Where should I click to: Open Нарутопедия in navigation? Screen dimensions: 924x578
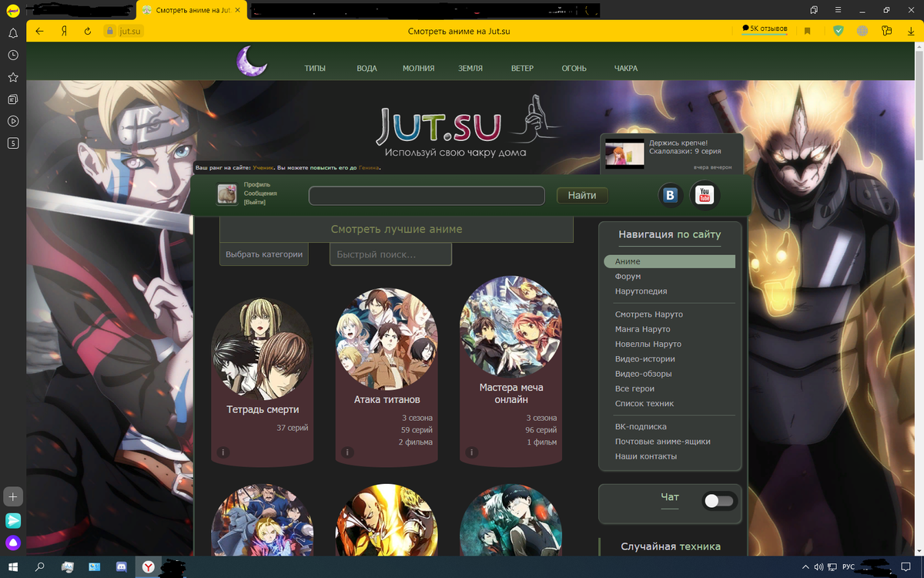click(x=641, y=291)
